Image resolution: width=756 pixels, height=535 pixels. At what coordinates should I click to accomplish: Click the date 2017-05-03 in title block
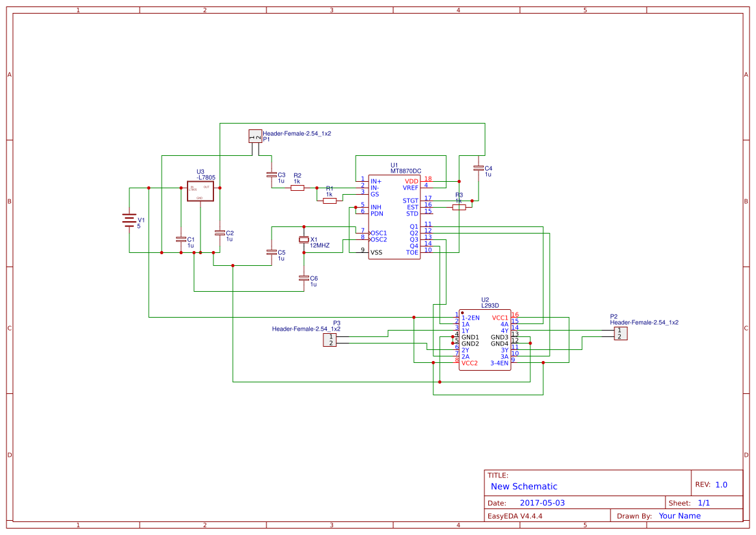pos(543,501)
